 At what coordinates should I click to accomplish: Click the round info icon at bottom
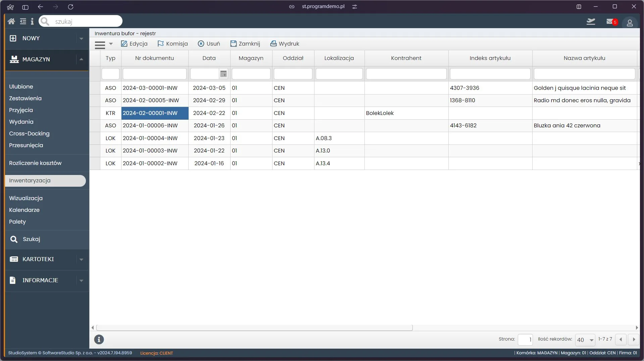(99, 339)
